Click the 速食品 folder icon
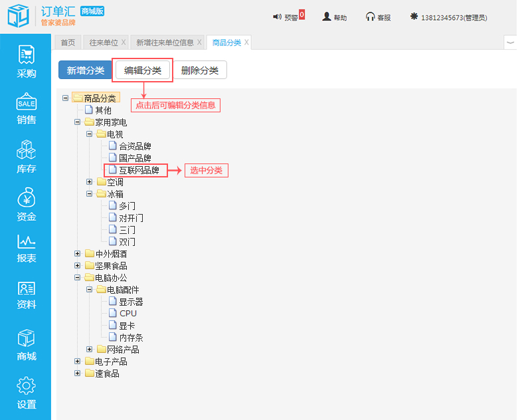The image size is (518, 420). coord(90,373)
